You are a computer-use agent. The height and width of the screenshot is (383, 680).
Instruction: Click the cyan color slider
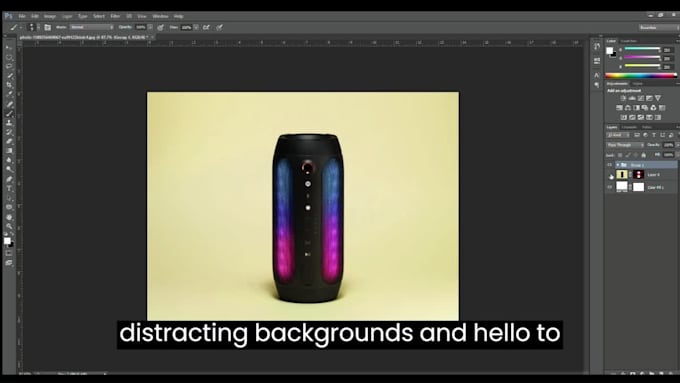point(643,49)
